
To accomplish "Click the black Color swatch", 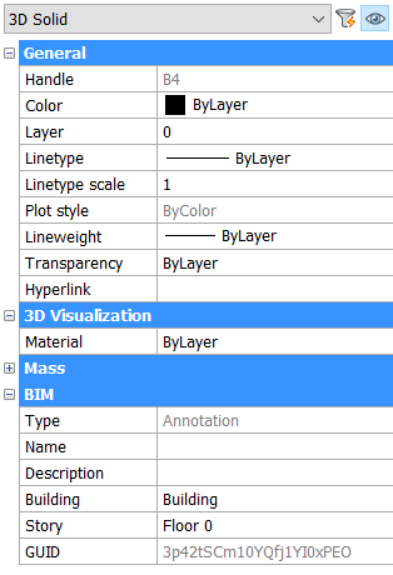I will (x=175, y=105).
